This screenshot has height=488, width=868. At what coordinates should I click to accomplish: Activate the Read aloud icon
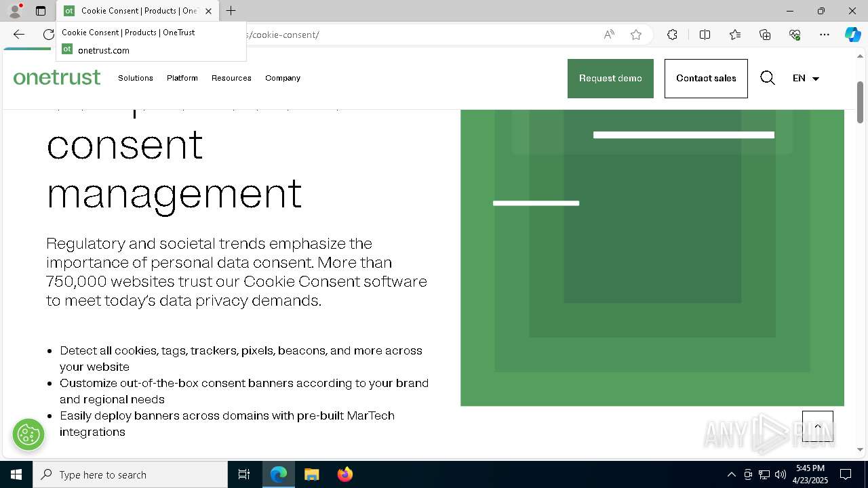609,35
